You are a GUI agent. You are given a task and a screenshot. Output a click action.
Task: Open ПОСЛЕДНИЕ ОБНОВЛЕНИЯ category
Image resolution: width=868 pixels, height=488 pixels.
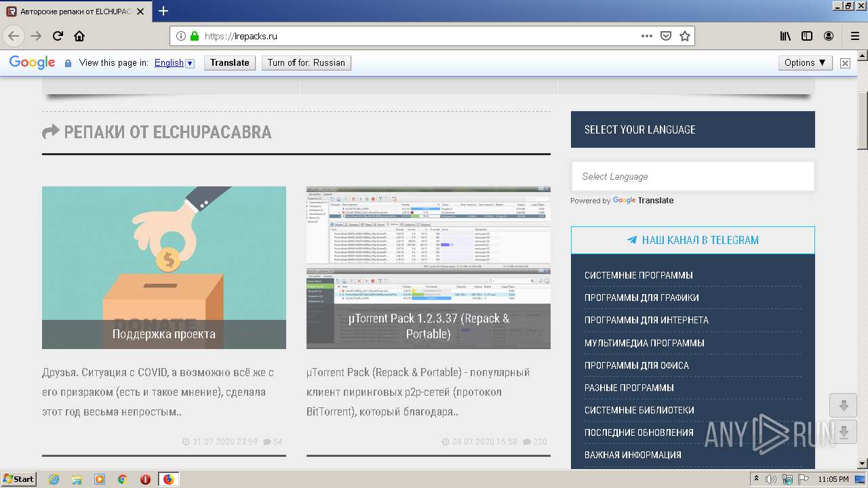coord(639,432)
